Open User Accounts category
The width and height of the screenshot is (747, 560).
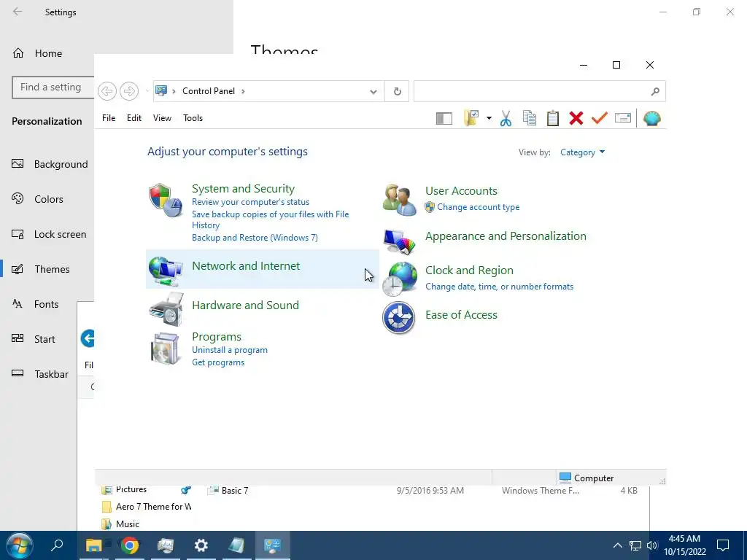click(x=461, y=190)
